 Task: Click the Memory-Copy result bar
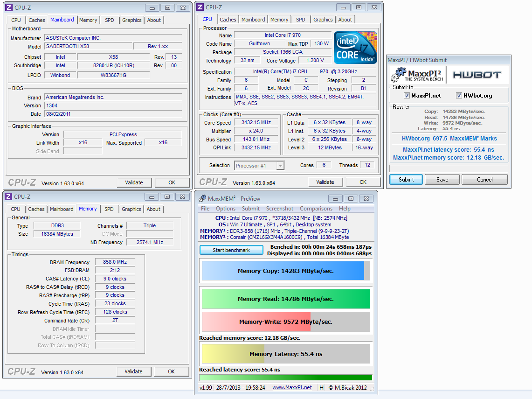click(286, 271)
